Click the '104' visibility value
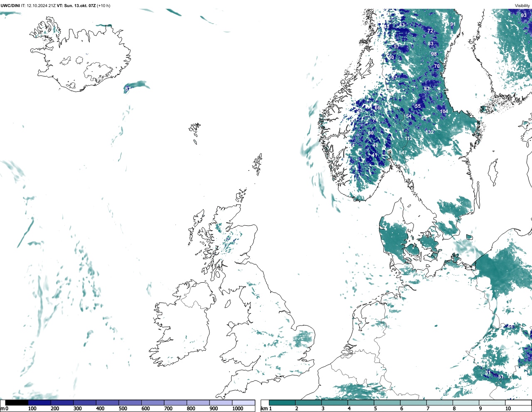The height and width of the screenshot is (412, 532). pos(444,111)
